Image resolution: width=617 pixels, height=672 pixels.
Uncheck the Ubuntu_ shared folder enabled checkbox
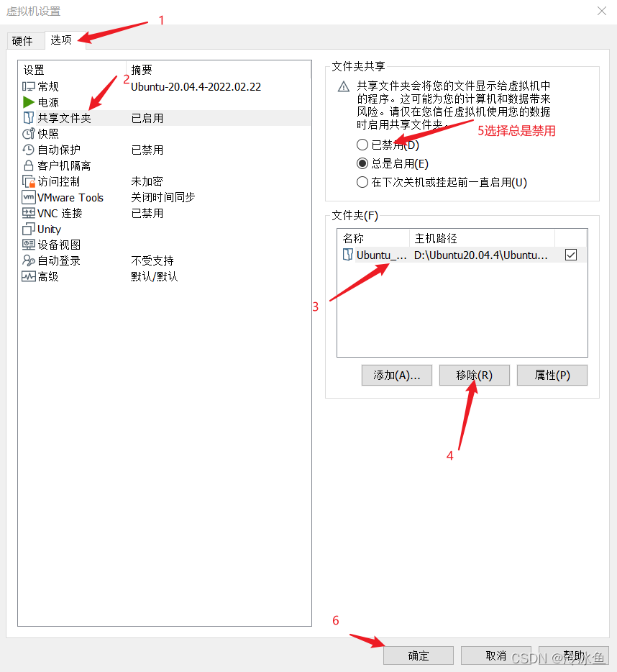tap(571, 255)
